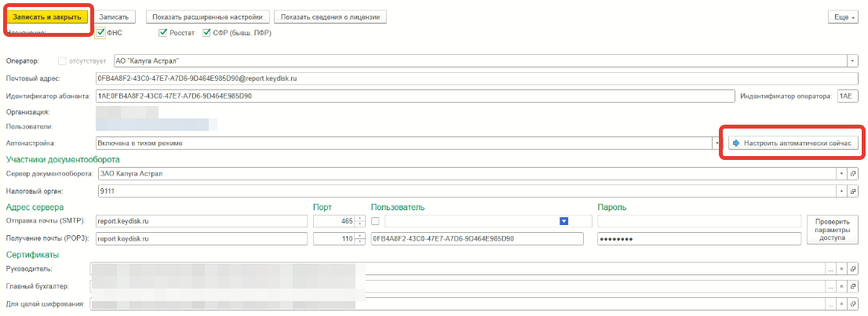The width and height of the screenshot is (868, 316).
Task: Clear the Руководитель certificate with the × icon
Action: point(841,269)
